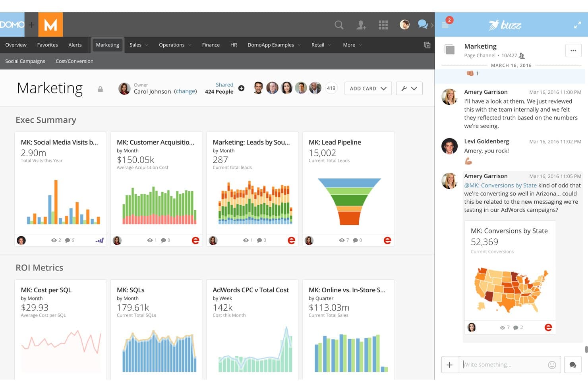Toggle the Buzz chat bubbles icon
The width and height of the screenshot is (588, 392).
423,25
